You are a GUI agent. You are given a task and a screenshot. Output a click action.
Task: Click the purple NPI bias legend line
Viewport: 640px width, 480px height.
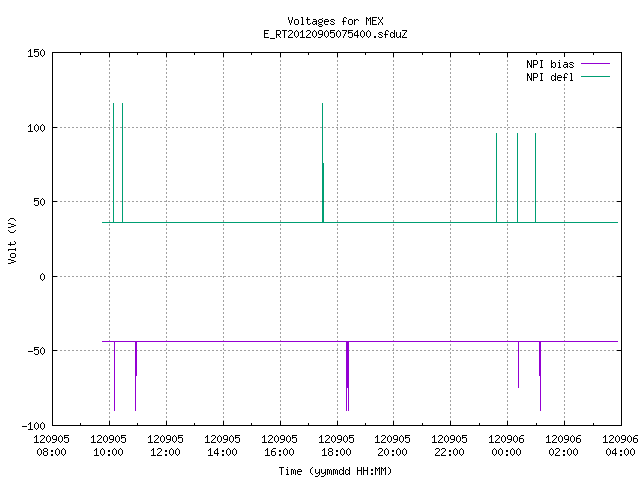595,64
